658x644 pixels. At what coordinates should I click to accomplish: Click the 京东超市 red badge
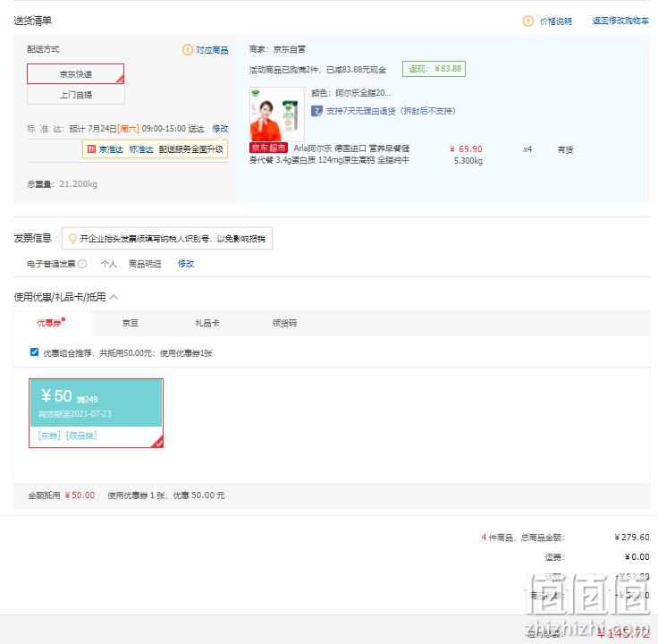click(x=268, y=148)
